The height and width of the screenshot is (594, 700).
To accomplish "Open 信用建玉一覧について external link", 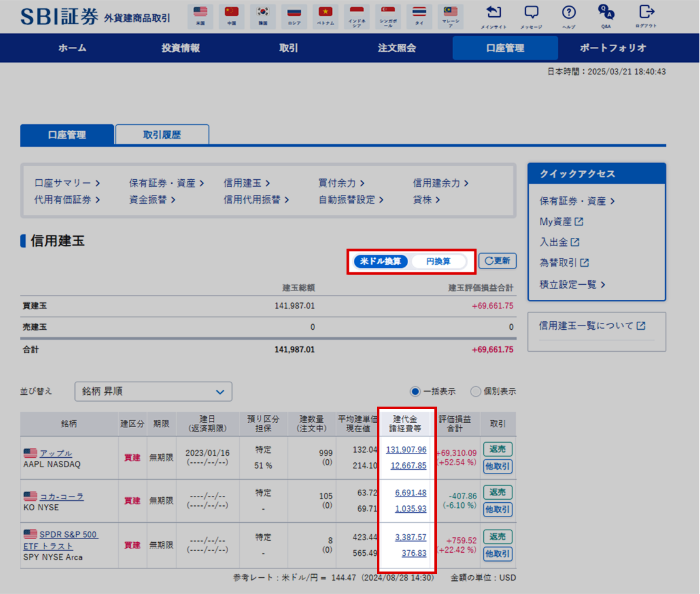I will tap(592, 326).
